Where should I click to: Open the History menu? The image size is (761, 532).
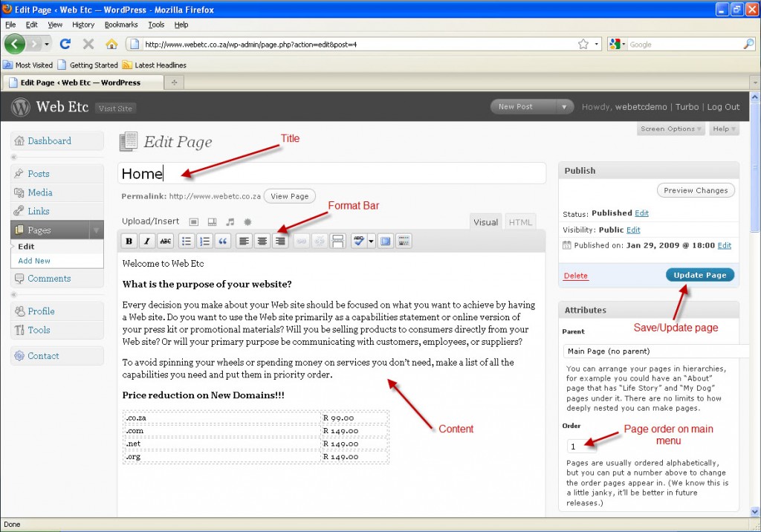click(x=83, y=25)
